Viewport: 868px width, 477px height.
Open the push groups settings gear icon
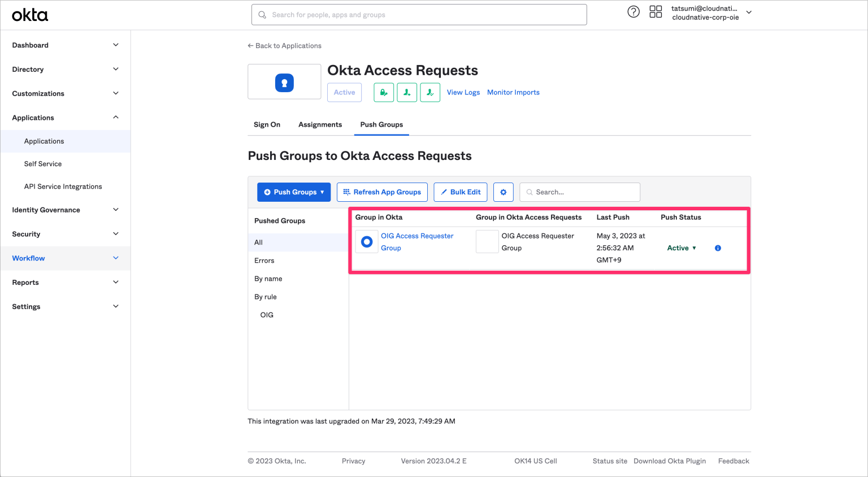[503, 192]
